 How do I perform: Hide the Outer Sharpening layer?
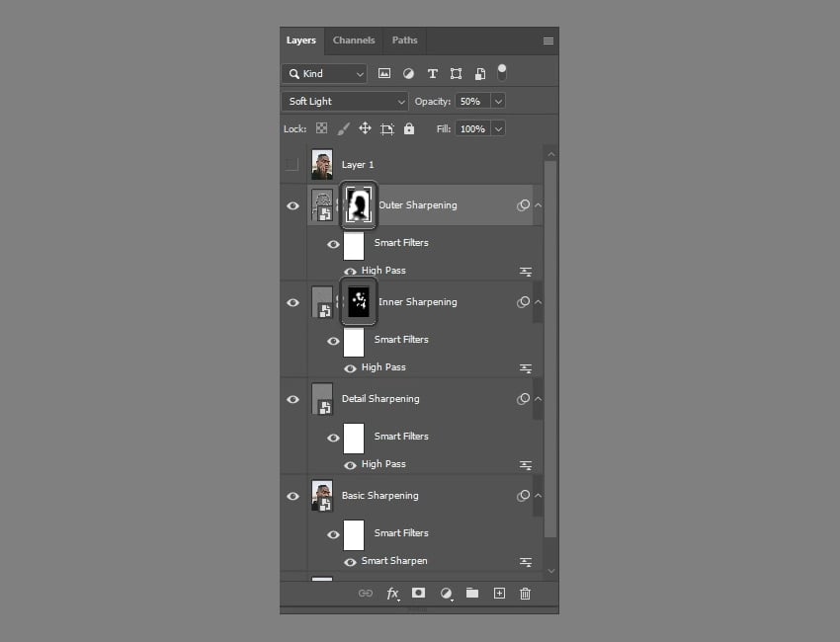click(x=293, y=205)
